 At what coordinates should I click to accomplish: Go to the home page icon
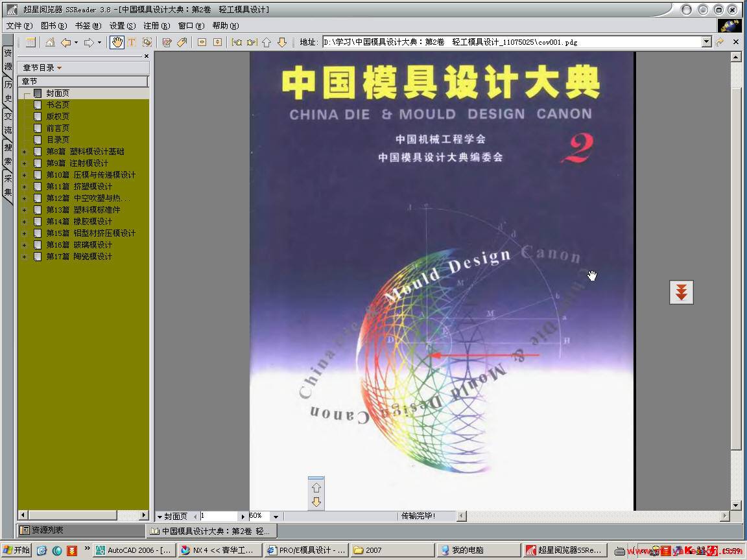(x=50, y=42)
